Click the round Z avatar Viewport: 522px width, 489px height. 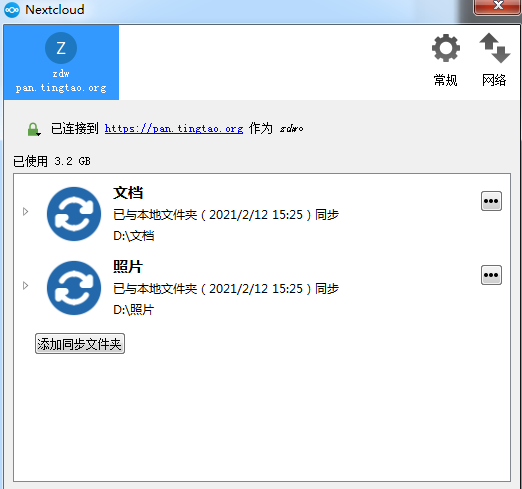(x=61, y=48)
